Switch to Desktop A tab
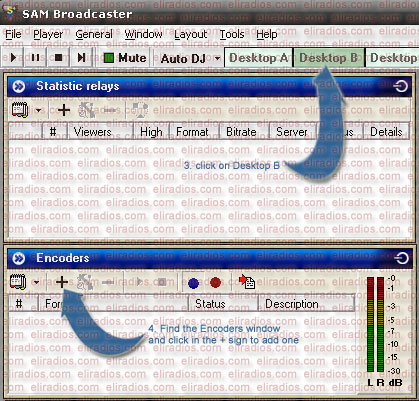The image size is (419, 401). [x=259, y=58]
